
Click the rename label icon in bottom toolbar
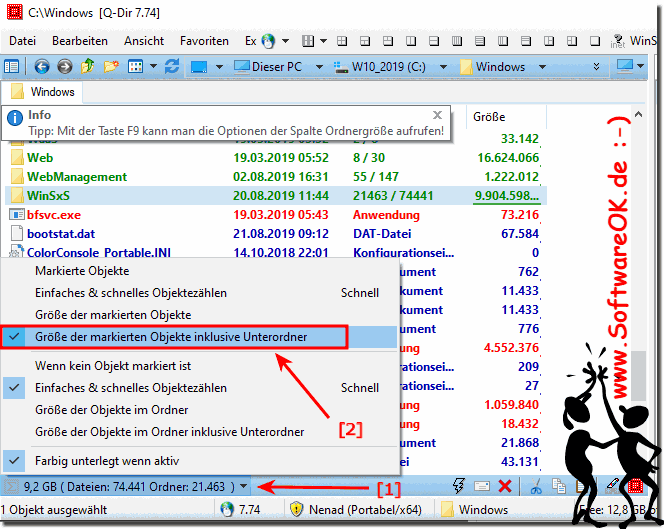coord(482,486)
